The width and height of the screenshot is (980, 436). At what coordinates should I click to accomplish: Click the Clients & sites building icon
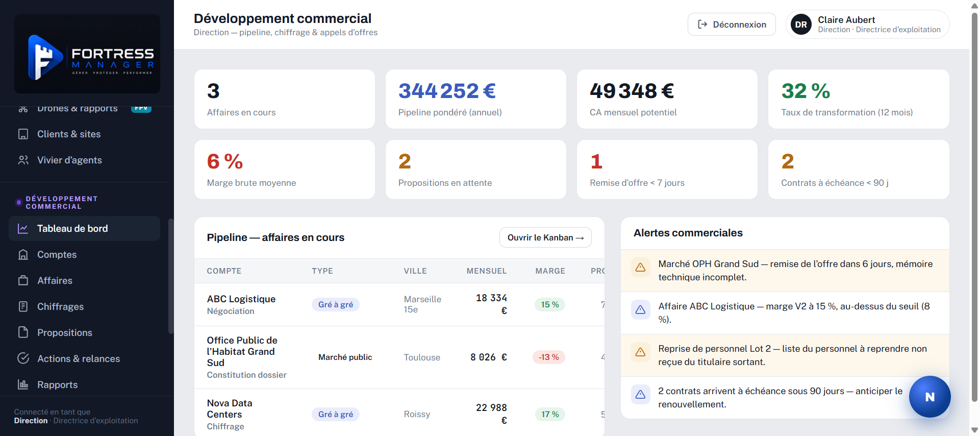(x=23, y=134)
